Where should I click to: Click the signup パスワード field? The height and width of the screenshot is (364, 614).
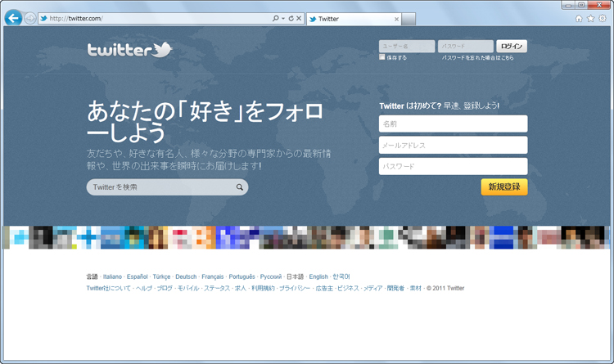[453, 166]
